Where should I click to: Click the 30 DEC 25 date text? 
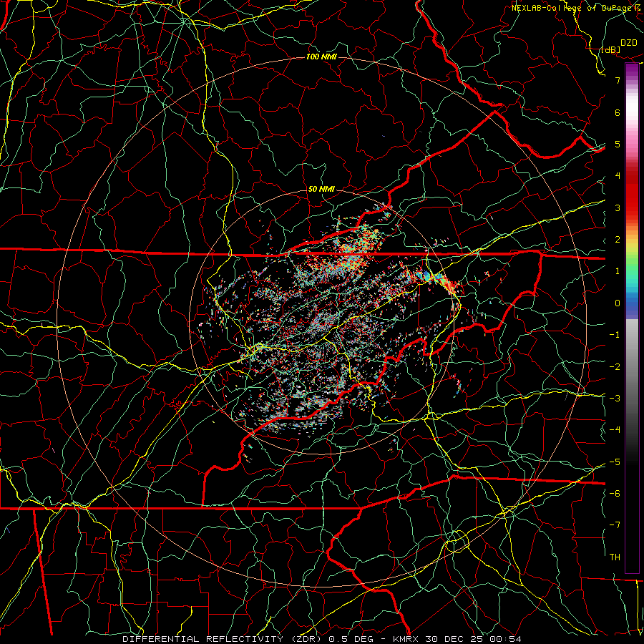coord(455,639)
